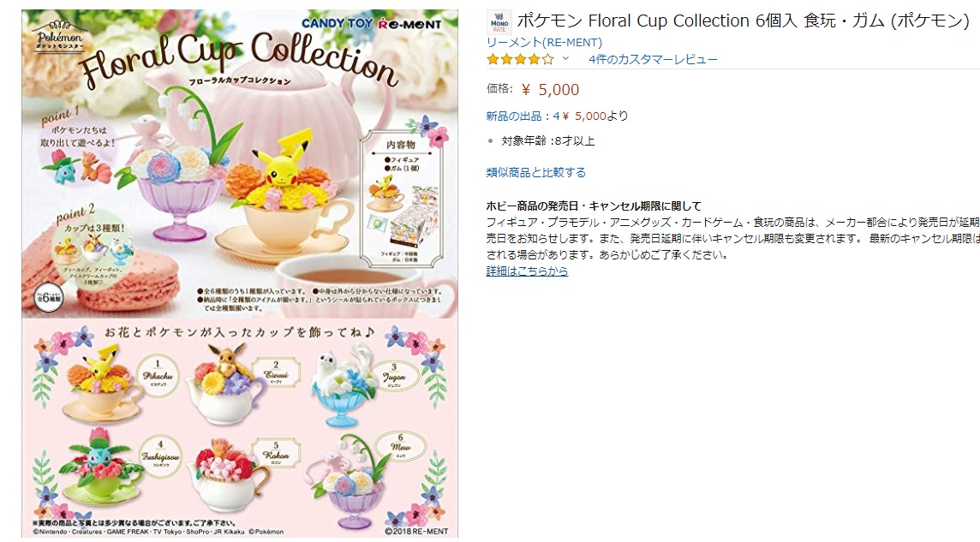Open the 4件のカスタマーレビュー link
This screenshot has height=542, width=980.
click(653, 59)
